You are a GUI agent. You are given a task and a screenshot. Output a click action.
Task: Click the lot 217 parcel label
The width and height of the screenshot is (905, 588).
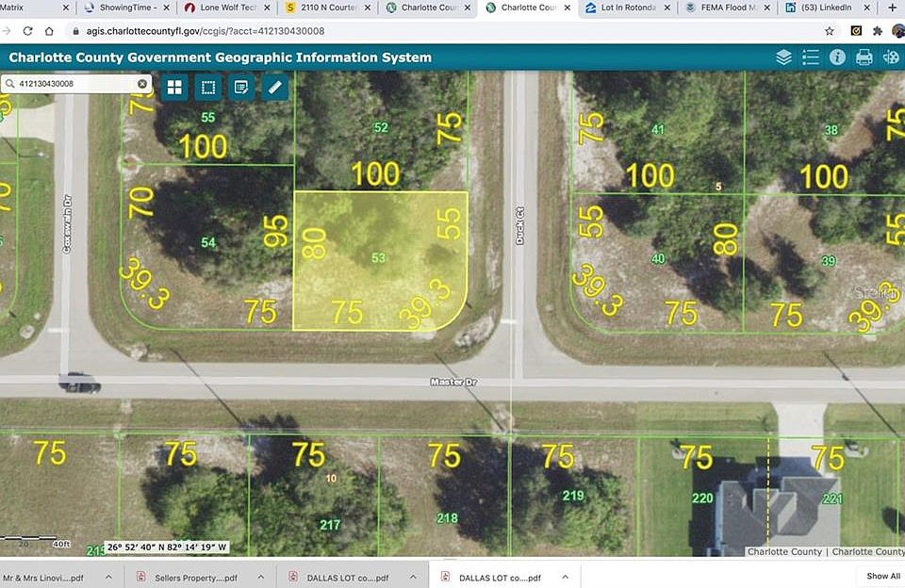pos(330,525)
